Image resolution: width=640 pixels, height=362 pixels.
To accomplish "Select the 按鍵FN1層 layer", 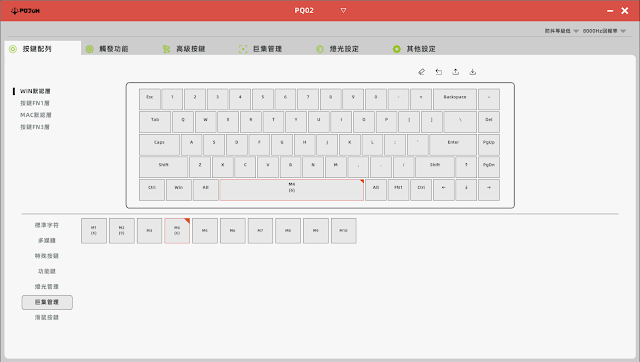I will point(35,103).
